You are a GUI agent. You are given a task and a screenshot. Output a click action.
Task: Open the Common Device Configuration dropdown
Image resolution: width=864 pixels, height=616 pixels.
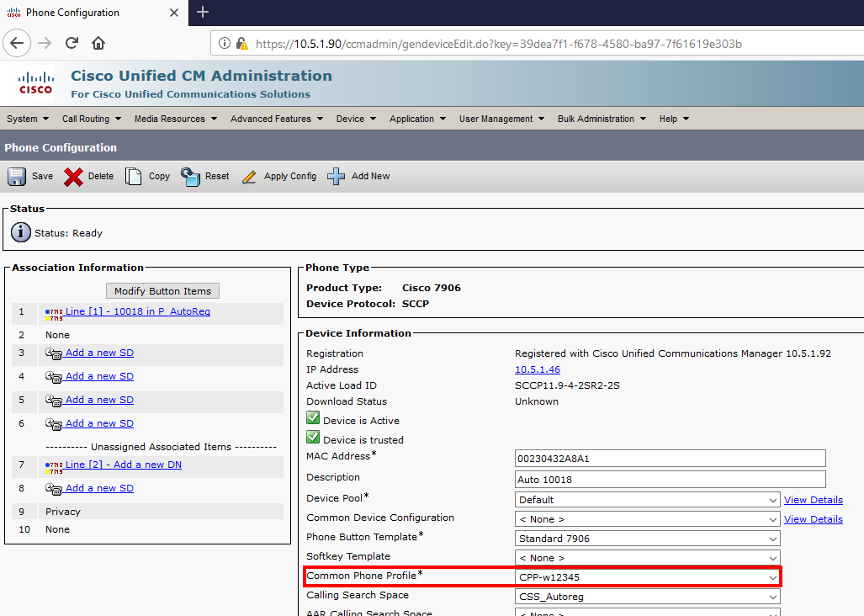(648, 519)
